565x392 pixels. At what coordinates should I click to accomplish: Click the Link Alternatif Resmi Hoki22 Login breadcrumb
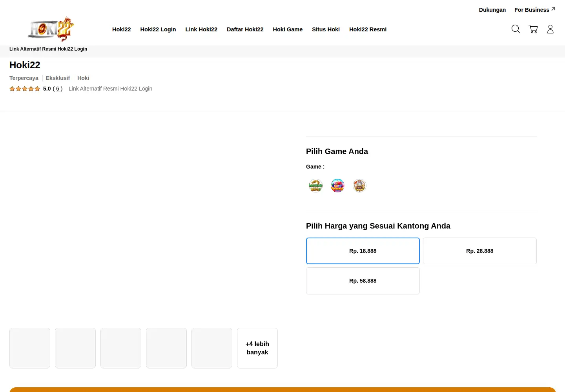click(48, 49)
